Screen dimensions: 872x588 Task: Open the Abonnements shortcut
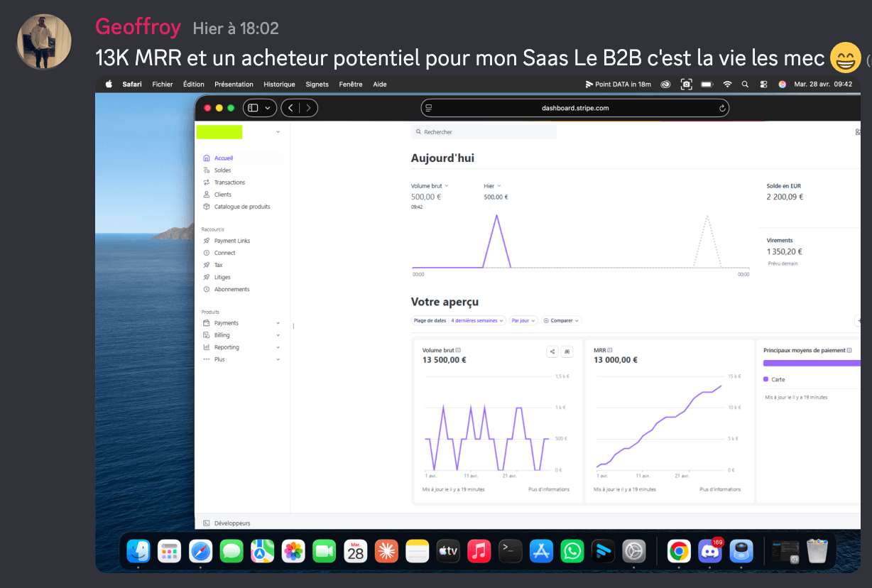[x=231, y=289]
